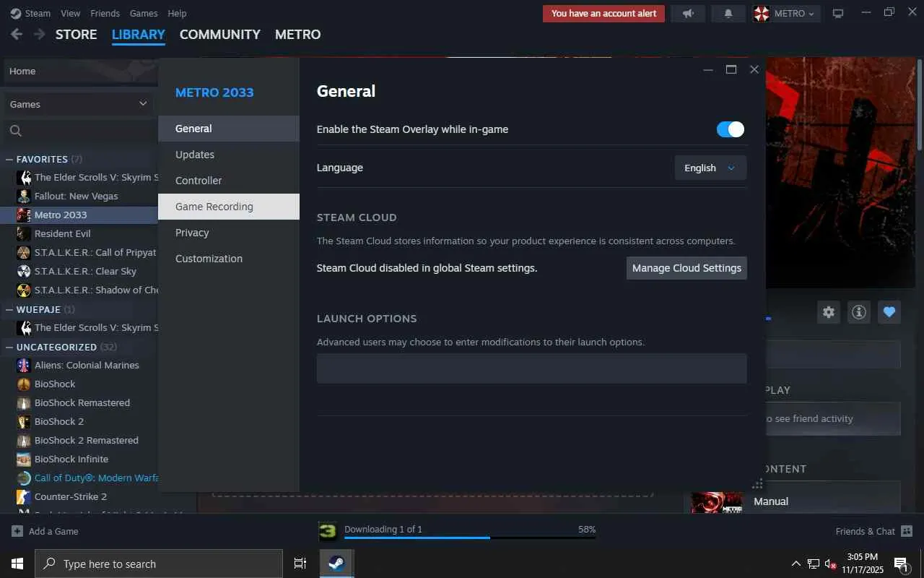Open the Game Recording tab
The width and height of the screenshot is (924, 578).
pos(229,207)
